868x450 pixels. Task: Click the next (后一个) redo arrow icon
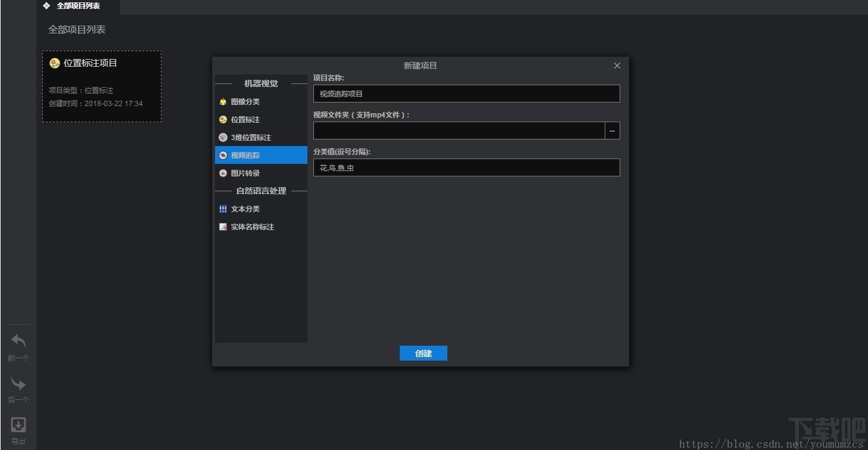click(x=18, y=383)
